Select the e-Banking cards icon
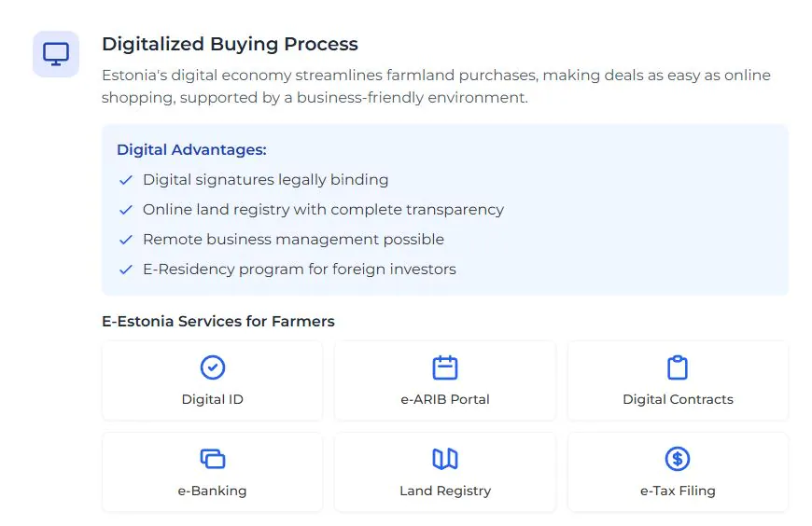Screen dimensions: 812x526 (212, 459)
